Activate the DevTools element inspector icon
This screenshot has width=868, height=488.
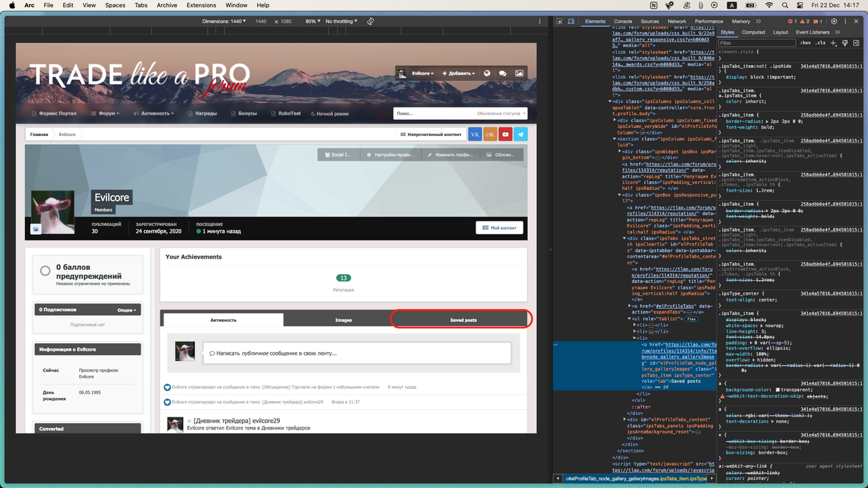[x=559, y=22]
